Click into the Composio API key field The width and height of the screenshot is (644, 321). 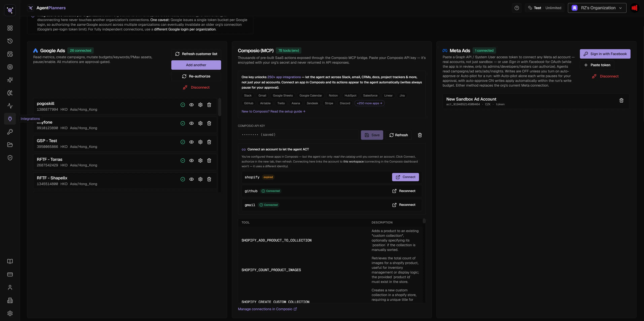(298, 135)
